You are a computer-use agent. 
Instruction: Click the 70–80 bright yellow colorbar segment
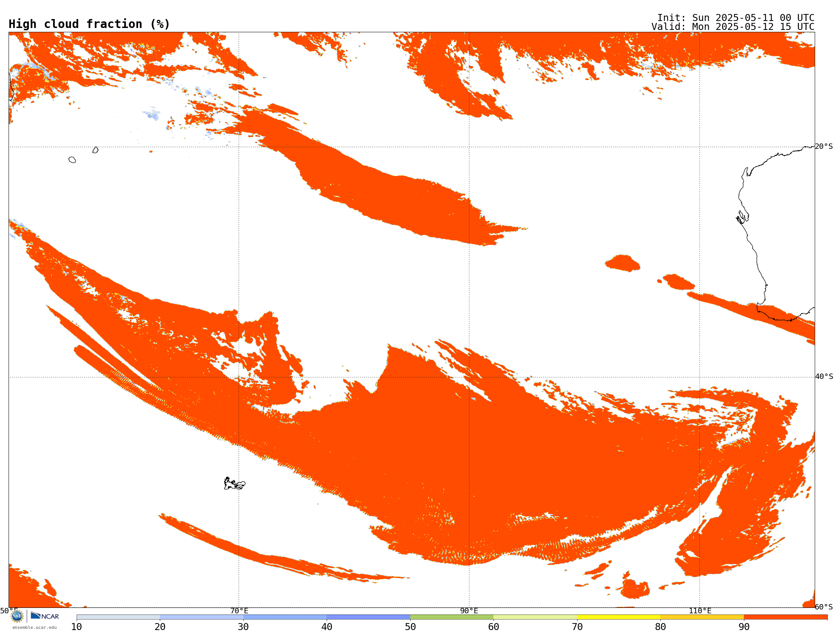[619, 617]
